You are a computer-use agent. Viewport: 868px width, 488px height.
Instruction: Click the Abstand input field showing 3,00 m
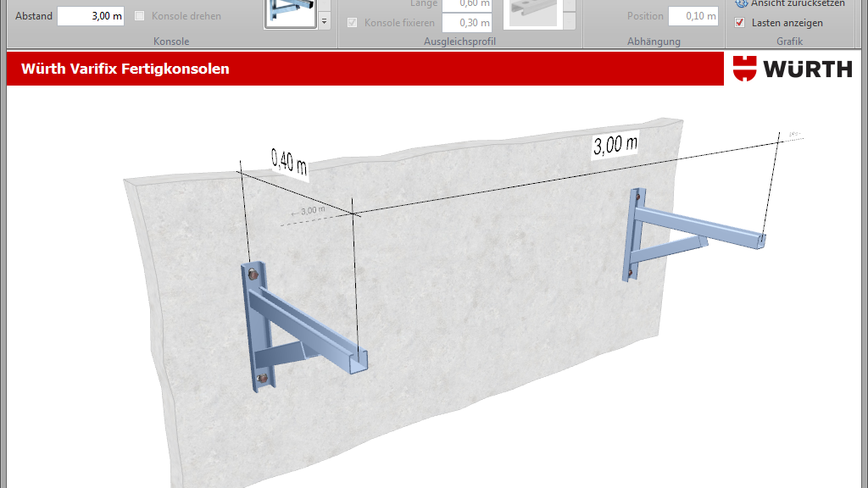[x=91, y=16]
